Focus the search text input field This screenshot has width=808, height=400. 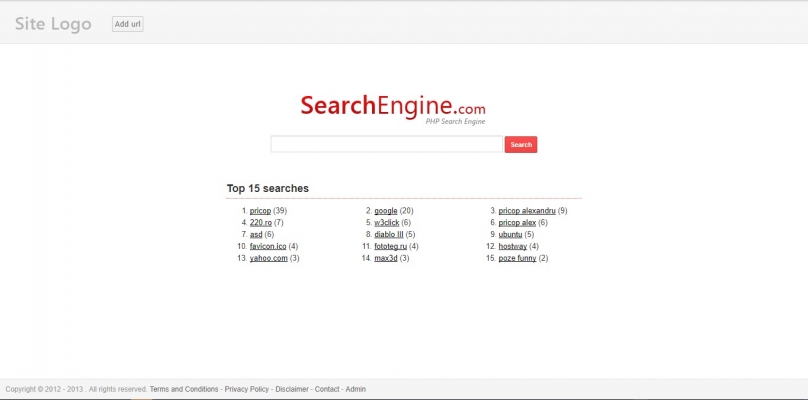(x=386, y=144)
